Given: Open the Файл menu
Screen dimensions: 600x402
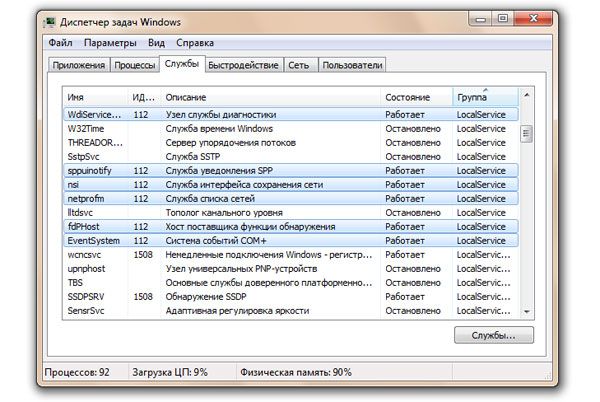Looking at the screenshot, I should click(60, 43).
